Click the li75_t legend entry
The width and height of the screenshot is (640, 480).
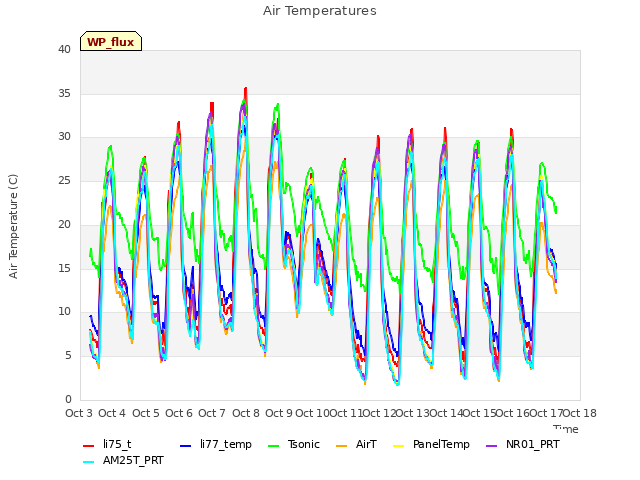coord(107,444)
